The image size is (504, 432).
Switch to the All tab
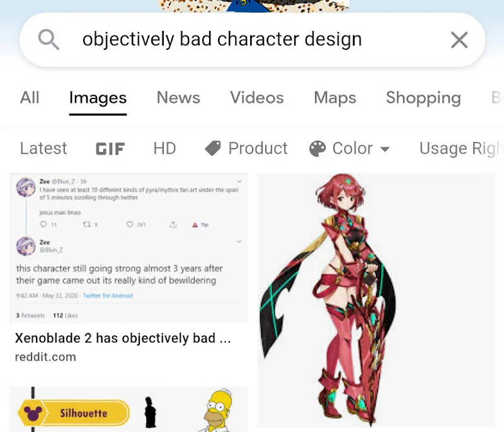click(30, 98)
